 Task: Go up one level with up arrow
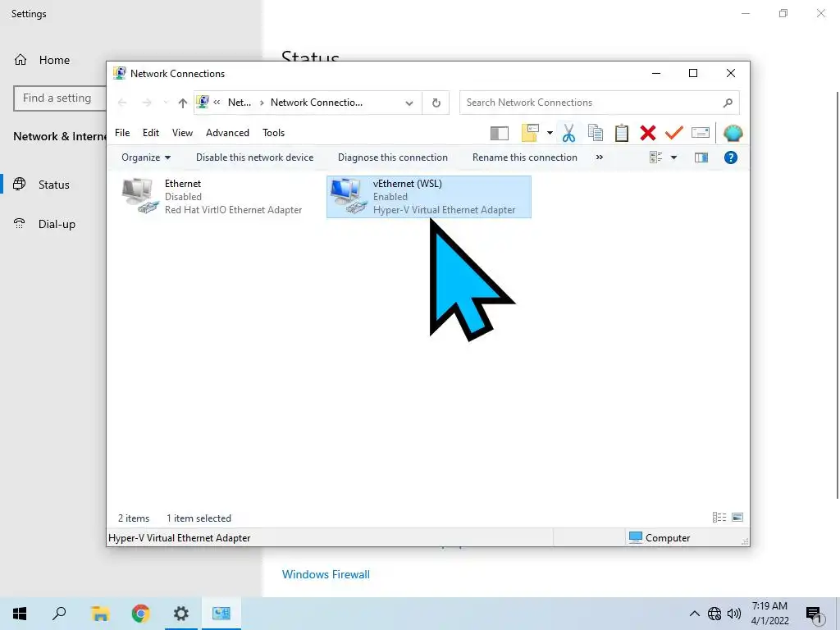click(183, 103)
